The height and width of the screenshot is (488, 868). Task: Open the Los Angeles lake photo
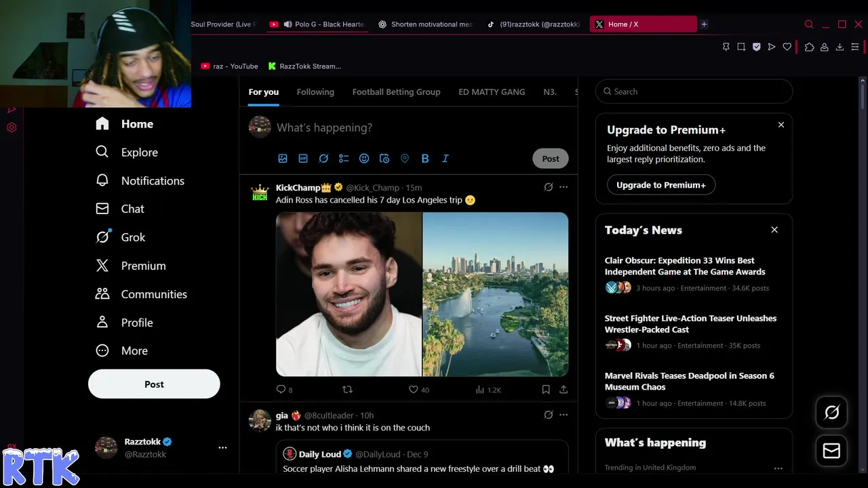tap(496, 294)
